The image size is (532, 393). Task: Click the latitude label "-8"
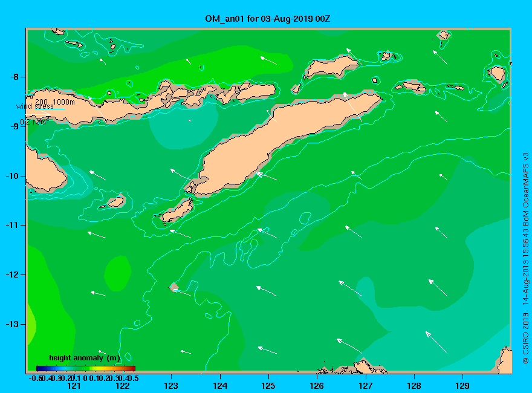(15, 77)
